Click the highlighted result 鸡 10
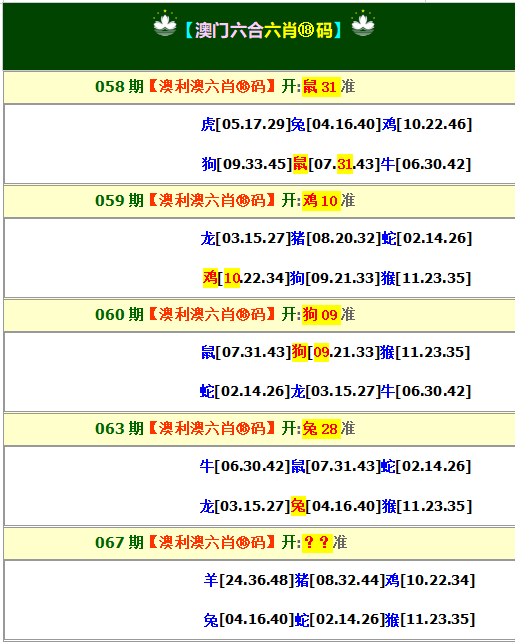The image size is (515, 643). pyautogui.click(x=321, y=201)
